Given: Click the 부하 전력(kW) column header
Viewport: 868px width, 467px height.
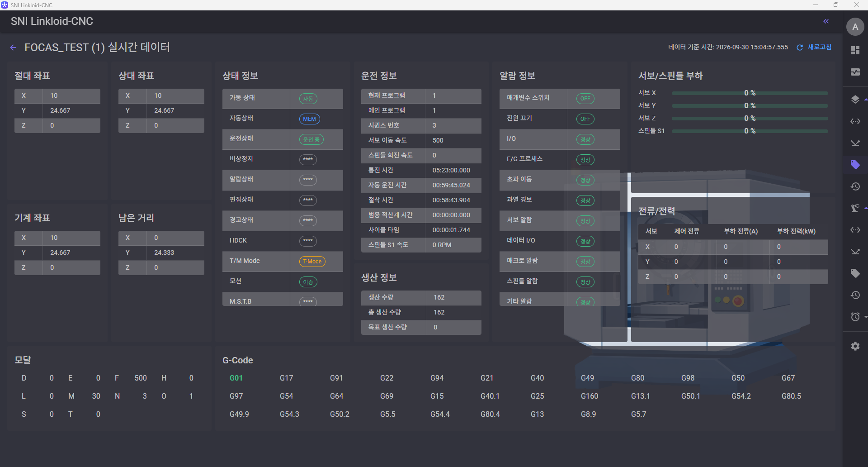Looking at the screenshot, I should coord(796,231).
